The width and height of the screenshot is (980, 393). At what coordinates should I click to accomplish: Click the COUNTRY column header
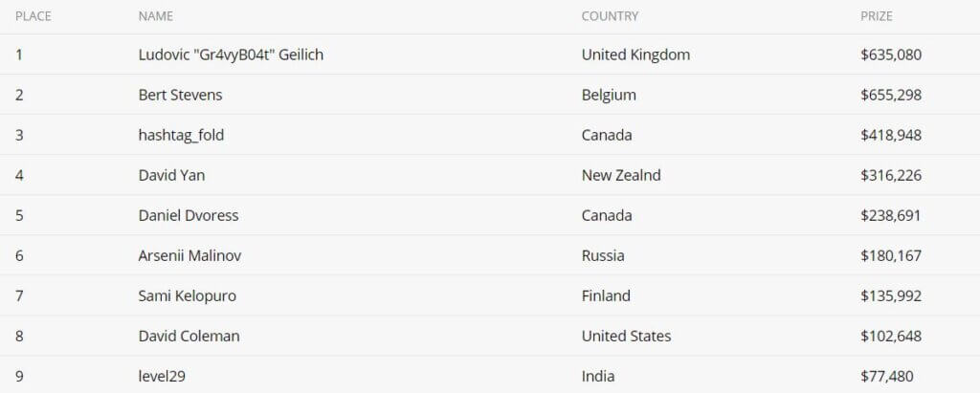coord(610,16)
